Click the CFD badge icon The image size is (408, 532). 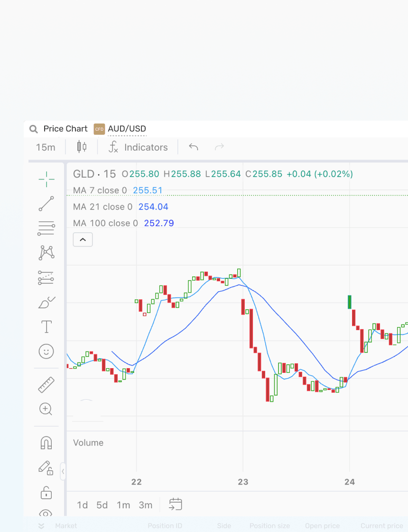[99, 129]
